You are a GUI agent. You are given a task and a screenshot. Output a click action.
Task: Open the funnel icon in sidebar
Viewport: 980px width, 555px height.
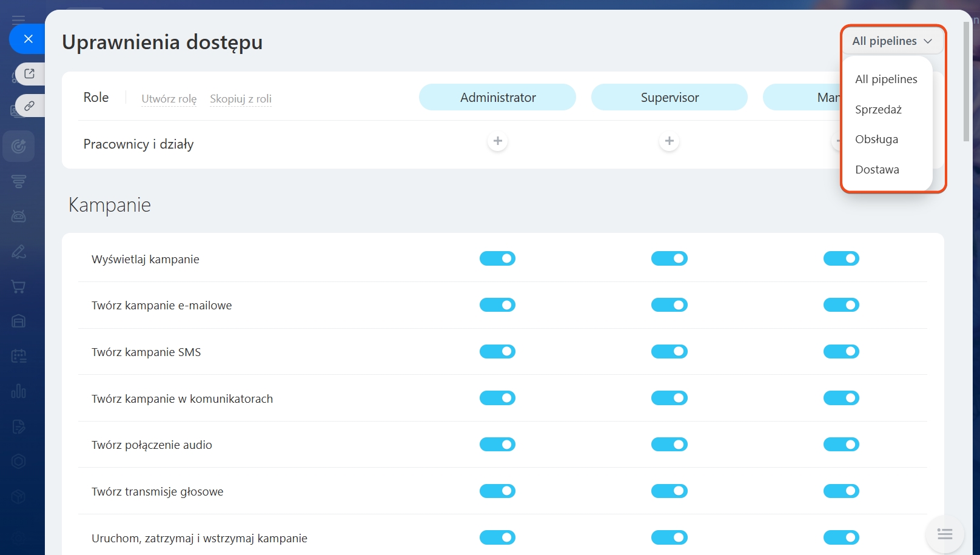[19, 181]
